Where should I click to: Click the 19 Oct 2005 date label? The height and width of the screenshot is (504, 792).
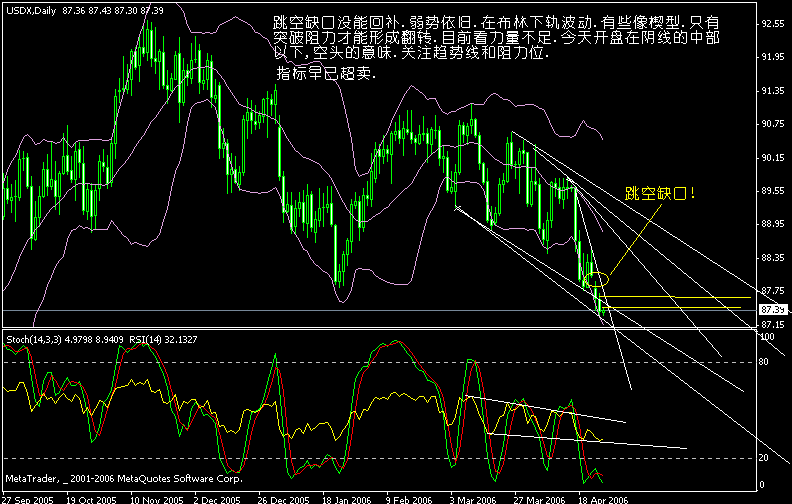(91, 500)
